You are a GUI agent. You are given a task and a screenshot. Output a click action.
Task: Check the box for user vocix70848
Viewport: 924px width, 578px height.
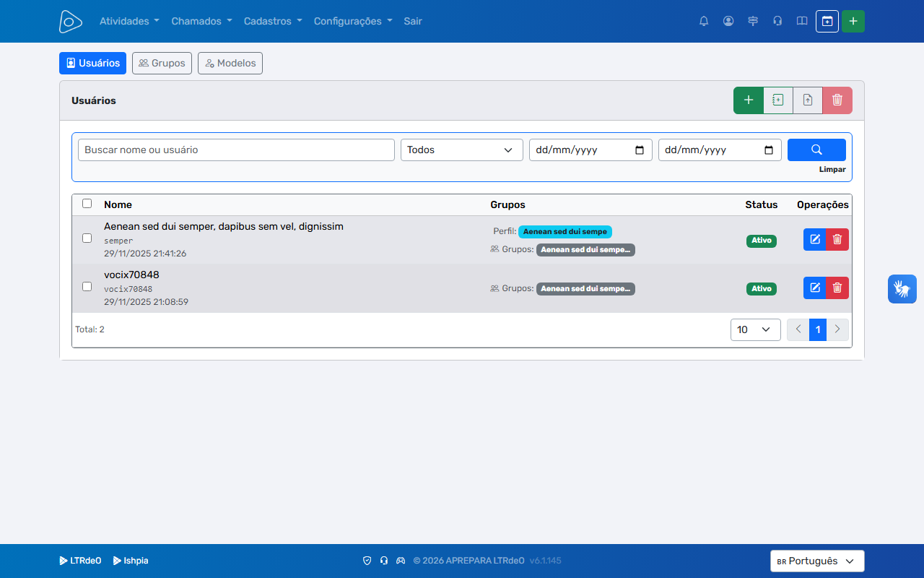click(x=87, y=286)
